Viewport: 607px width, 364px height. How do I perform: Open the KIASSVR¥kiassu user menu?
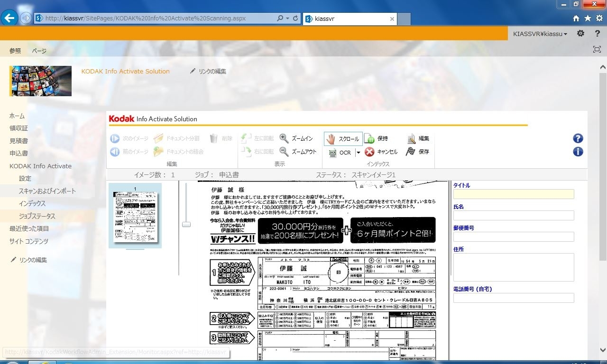click(x=540, y=34)
